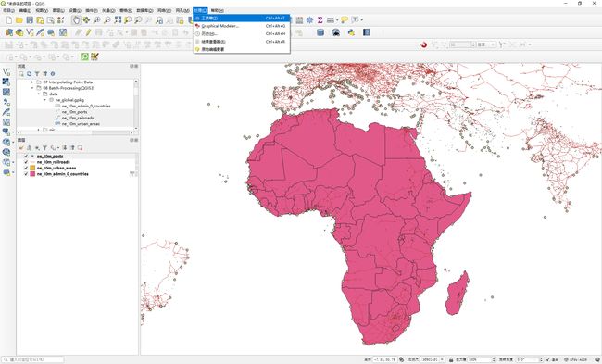The height and width of the screenshot is (364, 602).
Task: Select the Zoom Out magnifier tool
Action: coord(107,20)
